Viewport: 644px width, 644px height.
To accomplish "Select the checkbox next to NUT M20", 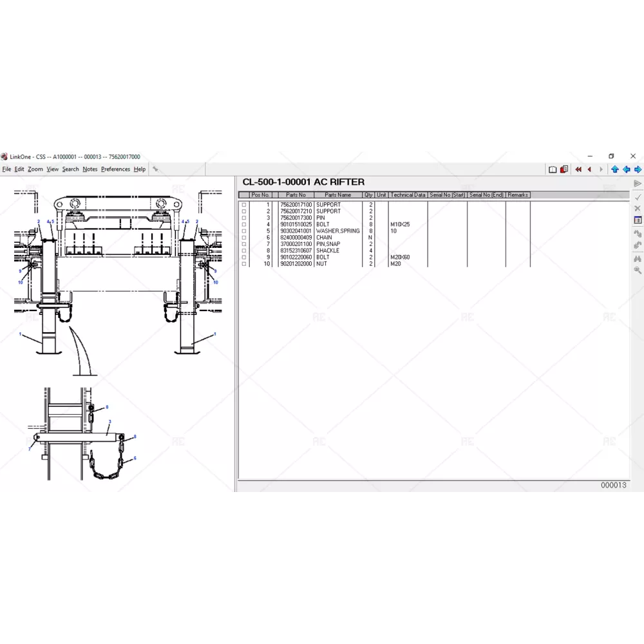I will [x=244, y=264].
